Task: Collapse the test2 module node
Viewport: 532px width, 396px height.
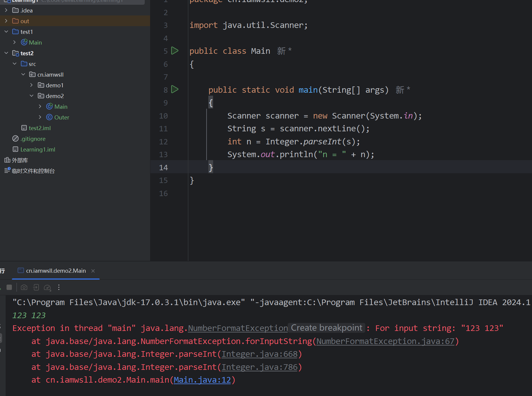Action: (x=6, y=53)
